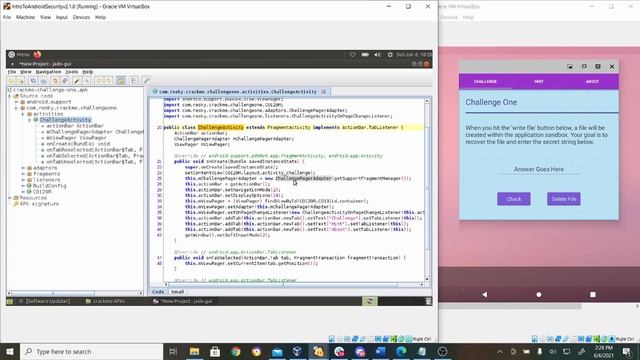
Task: Open the log viewer toolbar icon
Action: point(133,80)
